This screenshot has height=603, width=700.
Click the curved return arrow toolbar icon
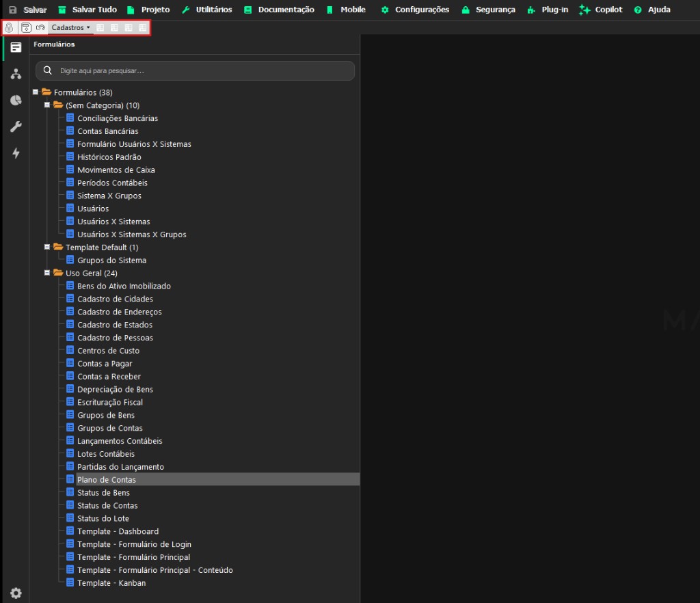(x=40, y=27)
